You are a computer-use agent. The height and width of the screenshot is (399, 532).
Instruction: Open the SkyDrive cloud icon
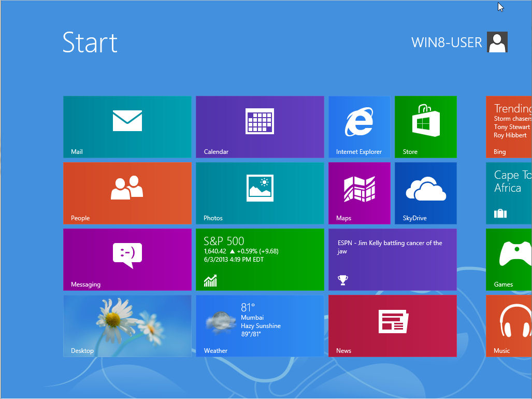pos(426,189)
